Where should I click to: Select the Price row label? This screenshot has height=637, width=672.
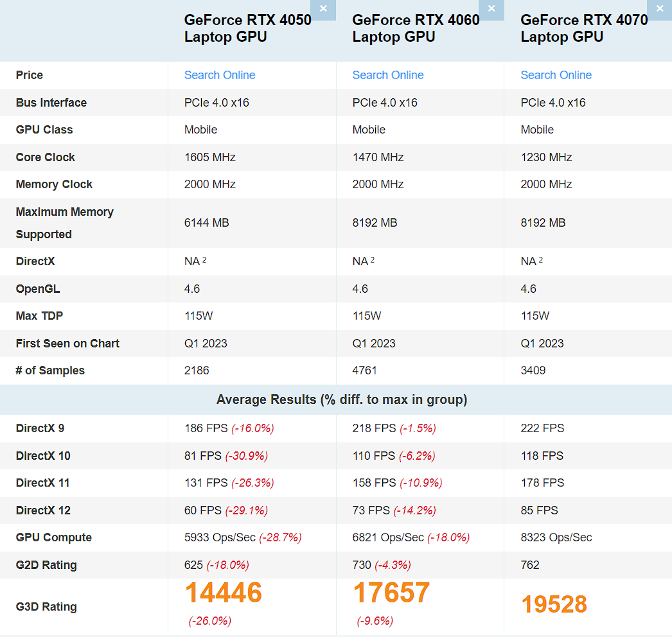click(29, 75)
